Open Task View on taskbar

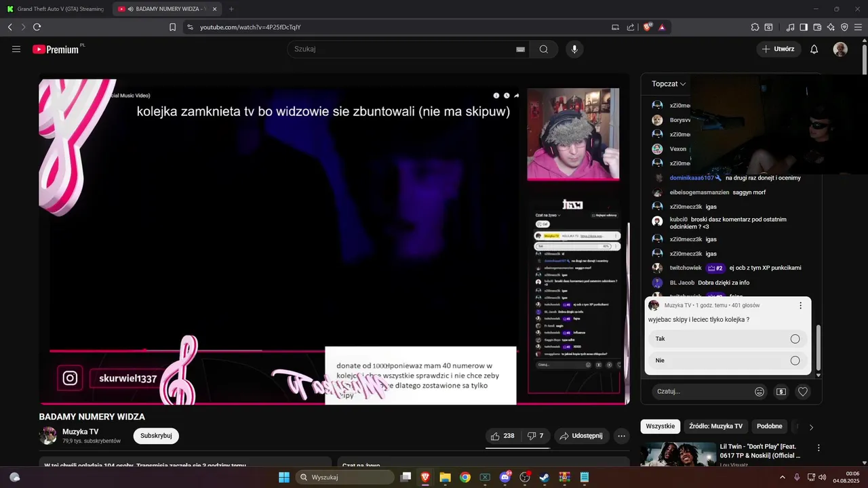pyautogui.click(x=406, y=477)
